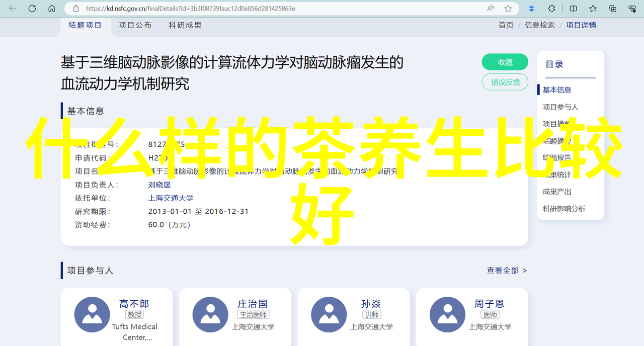Jump to 科研影响分析 in contents
This screenshot has height=346, width=644.
[x=563, y=209]
